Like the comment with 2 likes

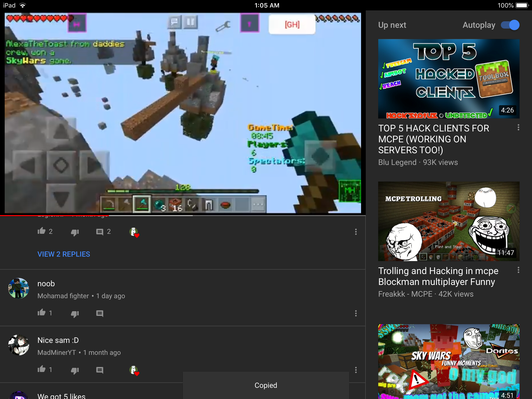click(x=42, y=231)
